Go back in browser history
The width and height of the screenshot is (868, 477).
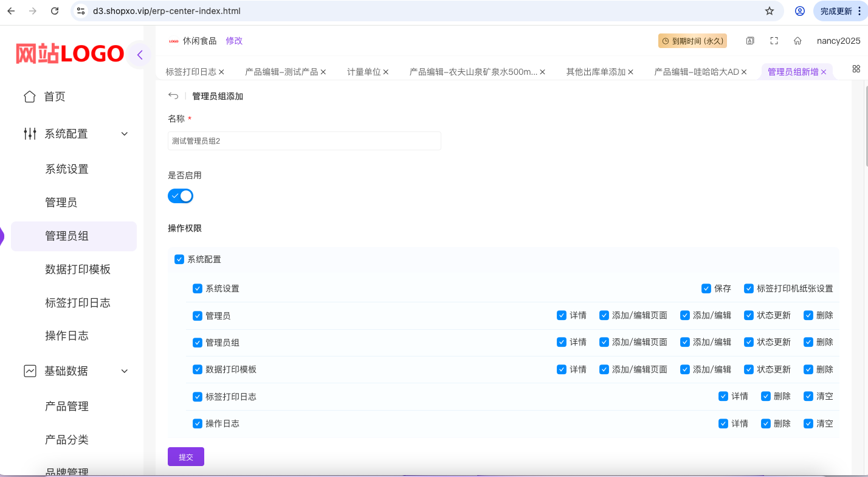11,11
